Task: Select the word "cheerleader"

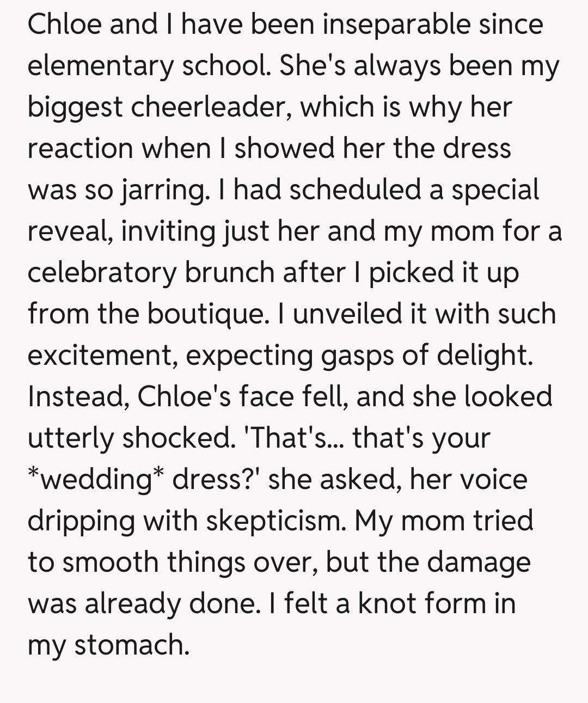Action: [x=207, y=107]
